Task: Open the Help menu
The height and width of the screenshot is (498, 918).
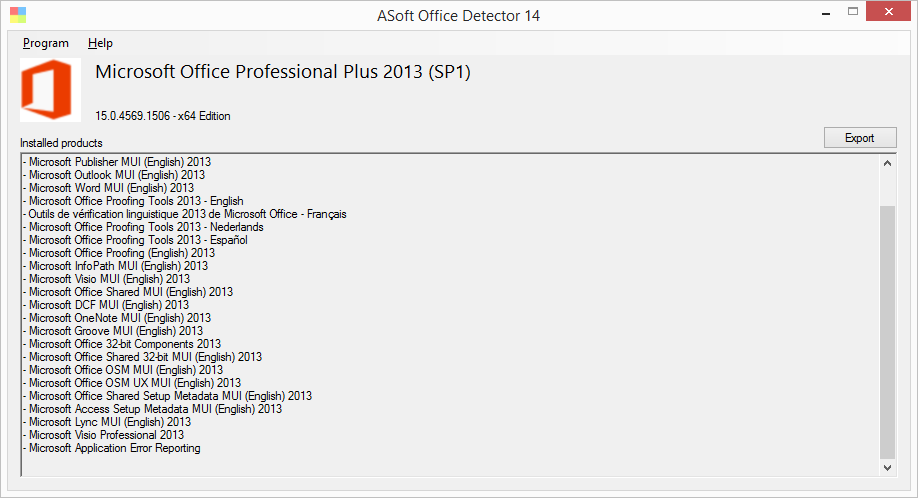Action: point(100,43)
